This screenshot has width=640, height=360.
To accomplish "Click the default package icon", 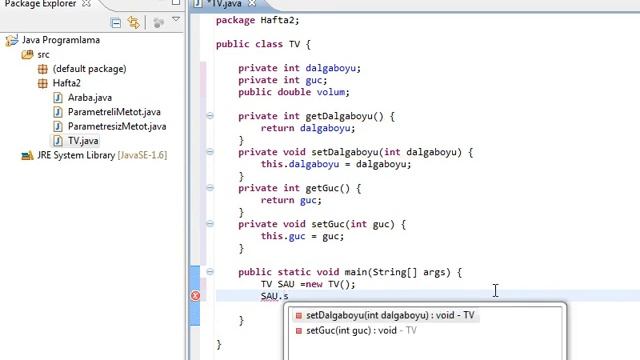I will pyautogui.click(x=43, y=69).
